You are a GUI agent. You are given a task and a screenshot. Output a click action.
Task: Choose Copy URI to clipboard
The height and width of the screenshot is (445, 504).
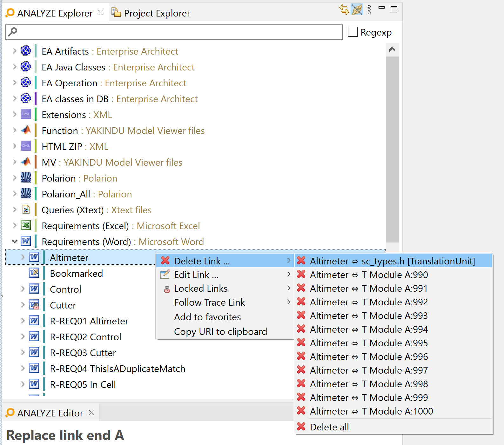pyautogui.click(x=225, y=331)
